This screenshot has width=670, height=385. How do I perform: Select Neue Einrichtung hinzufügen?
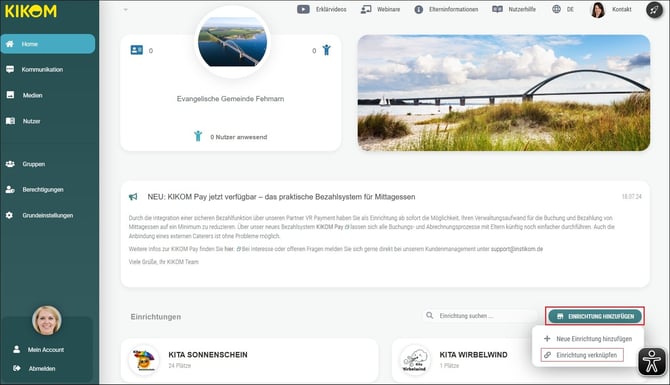point(589,339)
